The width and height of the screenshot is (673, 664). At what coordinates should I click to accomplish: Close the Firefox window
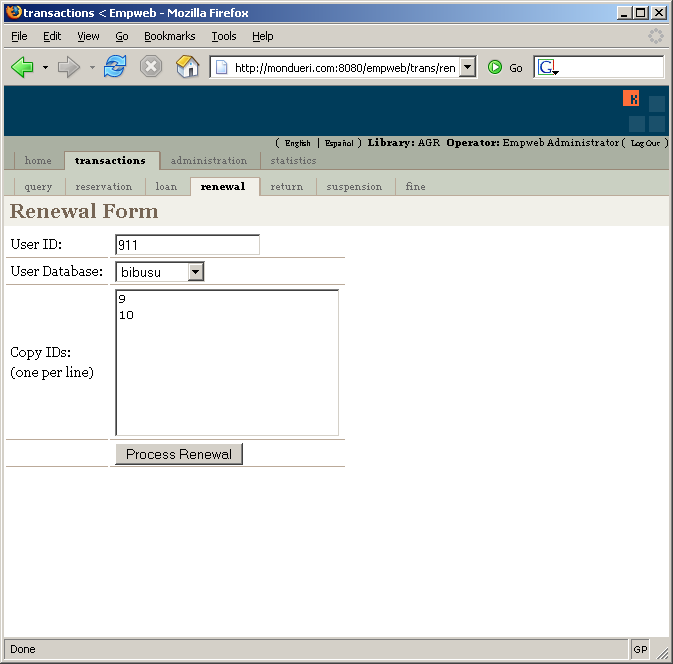(658, 13)
